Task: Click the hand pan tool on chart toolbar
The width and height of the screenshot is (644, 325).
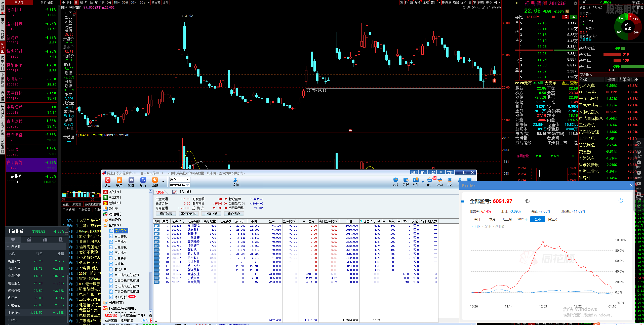Action: [x=469, y=8]
